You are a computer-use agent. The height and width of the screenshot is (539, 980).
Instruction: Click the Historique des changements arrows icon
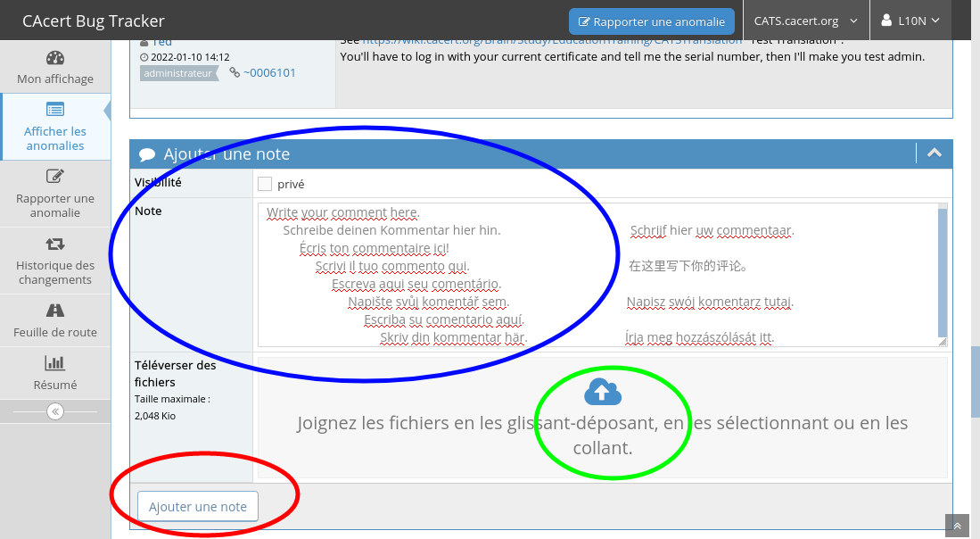pos(55,244)
